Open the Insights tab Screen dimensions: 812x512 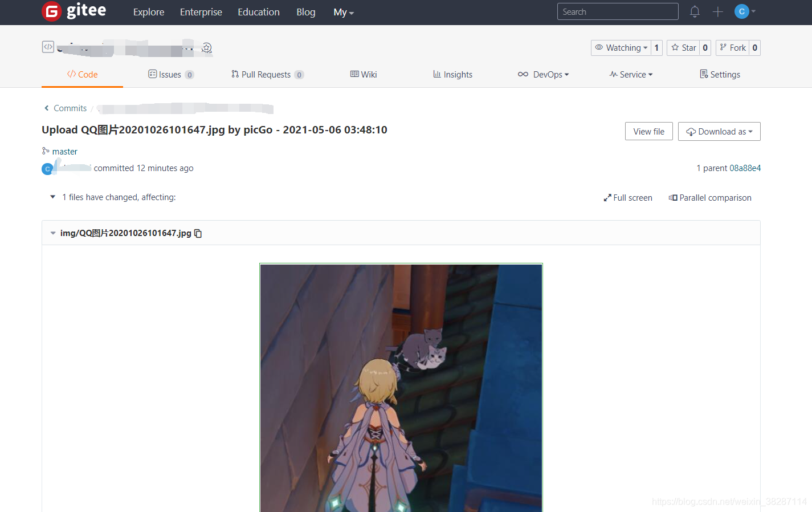[x=452, y=74]
